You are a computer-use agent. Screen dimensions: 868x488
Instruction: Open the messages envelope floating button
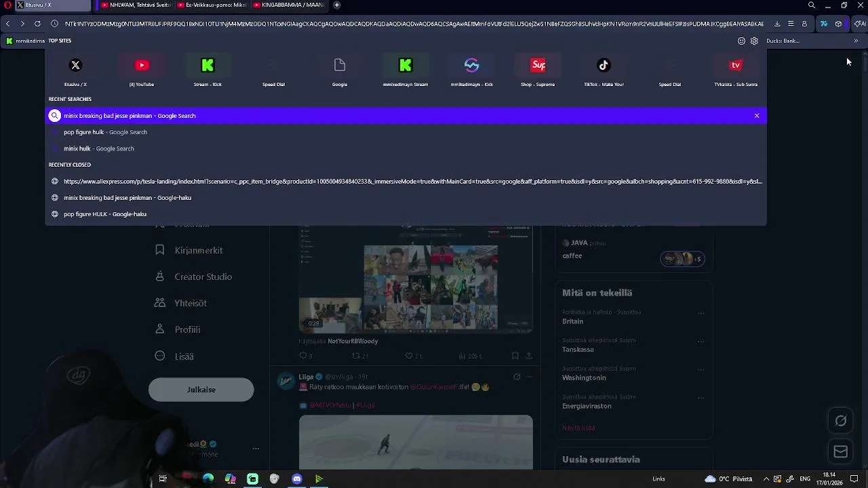tap(841, 451)
